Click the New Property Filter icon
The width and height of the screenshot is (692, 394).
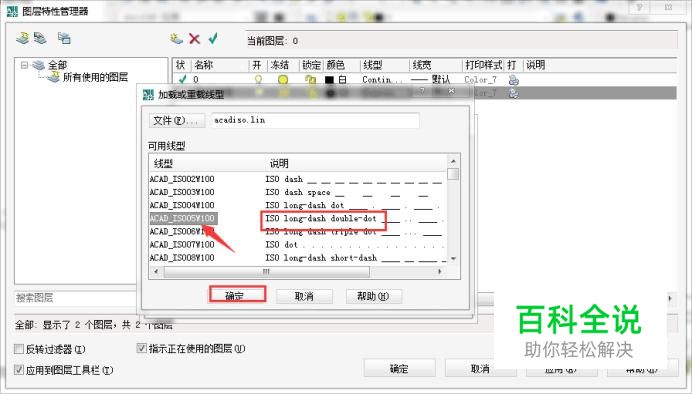click(x=23, y=38)
